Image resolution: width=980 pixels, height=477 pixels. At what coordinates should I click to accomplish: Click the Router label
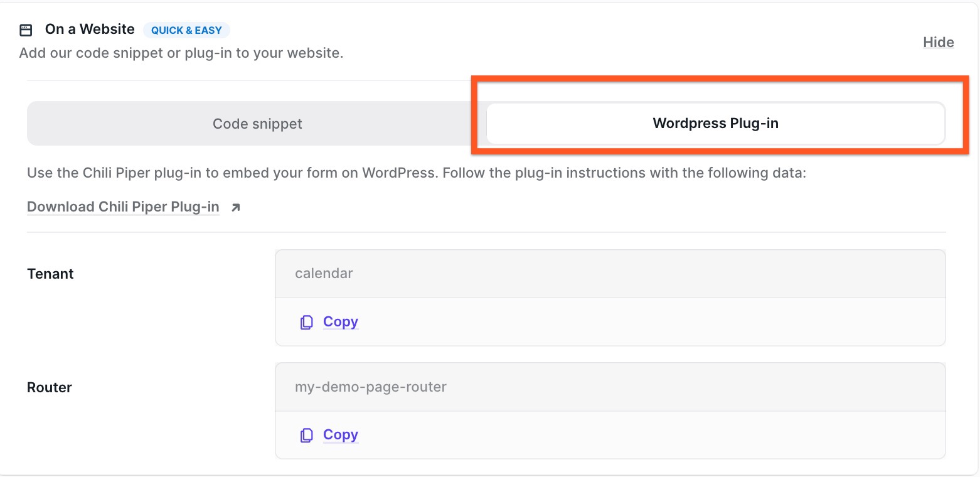click(49, 387)
